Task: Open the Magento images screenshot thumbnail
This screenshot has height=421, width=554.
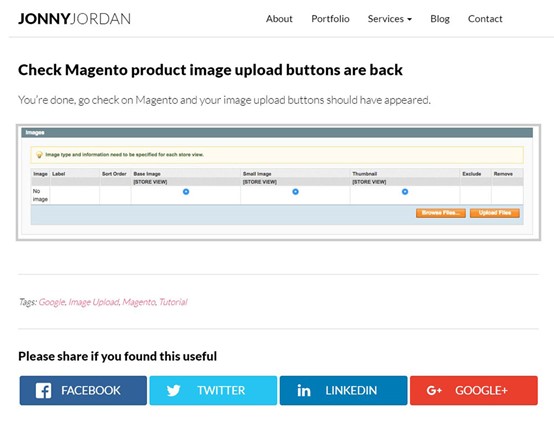Action: (x=278, y=183)
